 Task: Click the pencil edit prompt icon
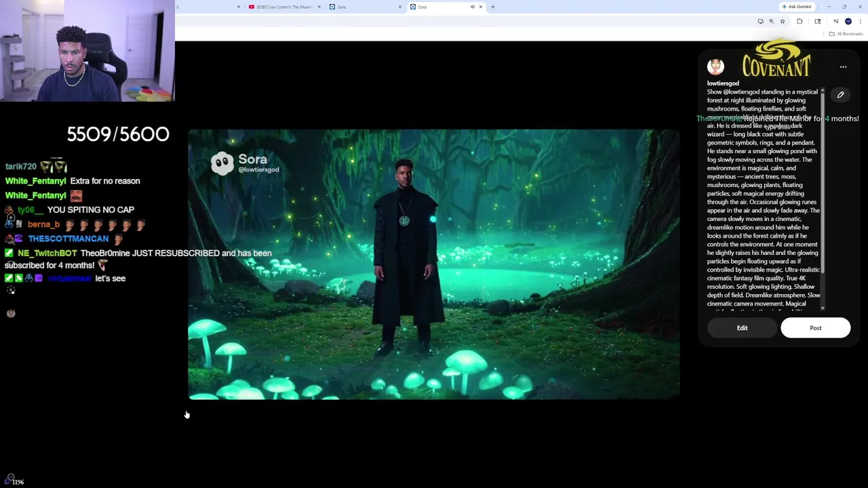(x=840, y=95)
